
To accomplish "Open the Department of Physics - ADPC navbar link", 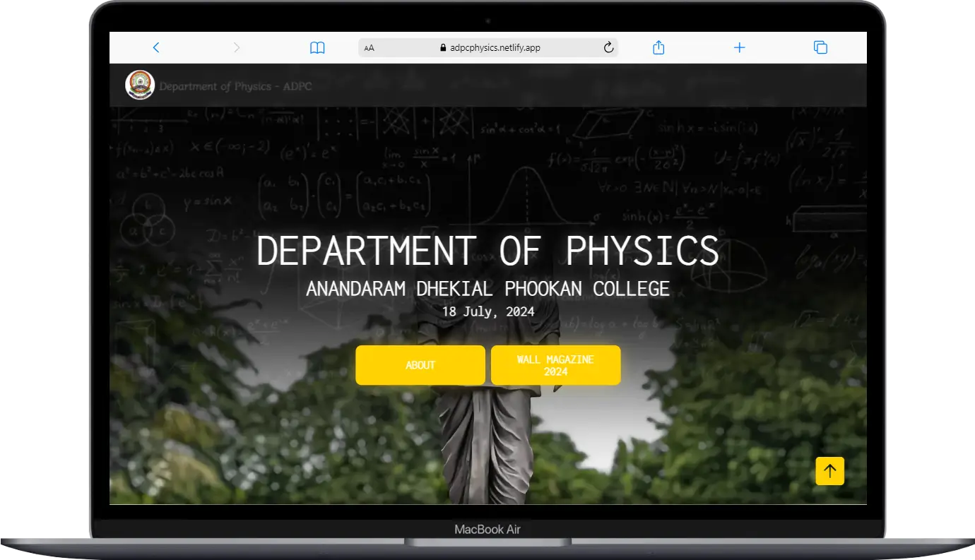I will click(x=235, y=86).
